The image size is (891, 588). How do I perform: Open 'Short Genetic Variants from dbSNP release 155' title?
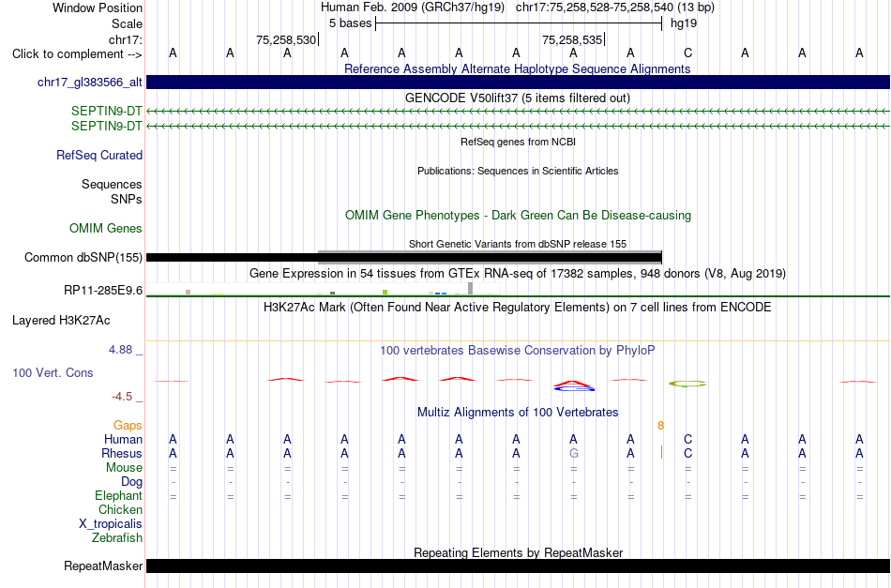click(x=518, y=244)
